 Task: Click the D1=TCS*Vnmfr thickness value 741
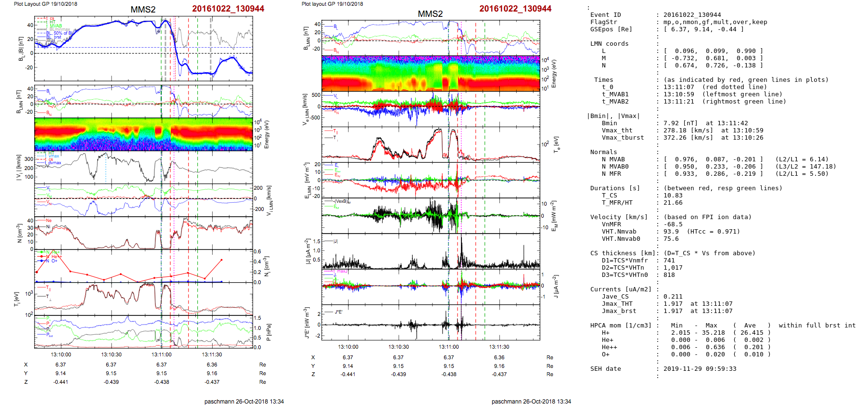tap(669, 261)
